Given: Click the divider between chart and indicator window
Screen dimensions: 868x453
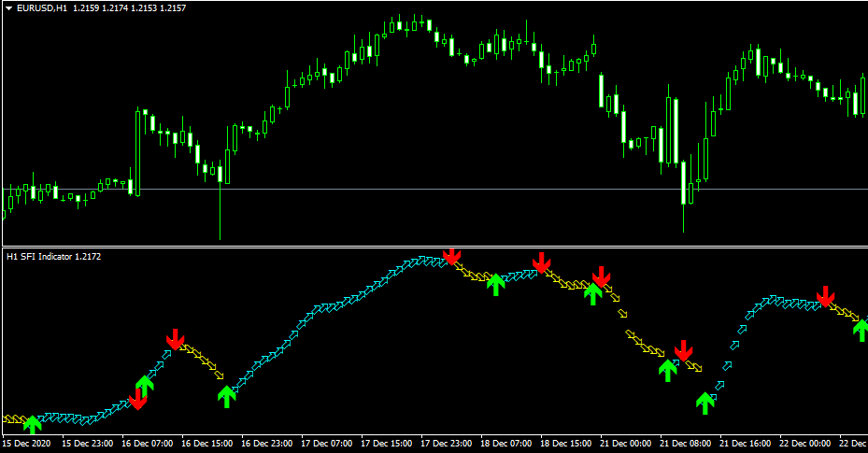Looking at the screenshot, I should pos(434,247).
